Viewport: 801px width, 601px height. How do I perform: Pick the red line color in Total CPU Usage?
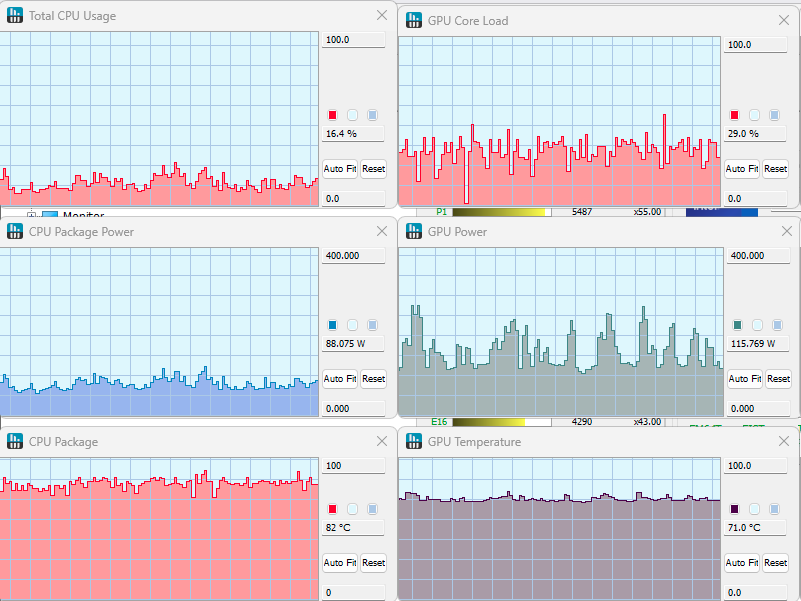[x=333, y=115]
